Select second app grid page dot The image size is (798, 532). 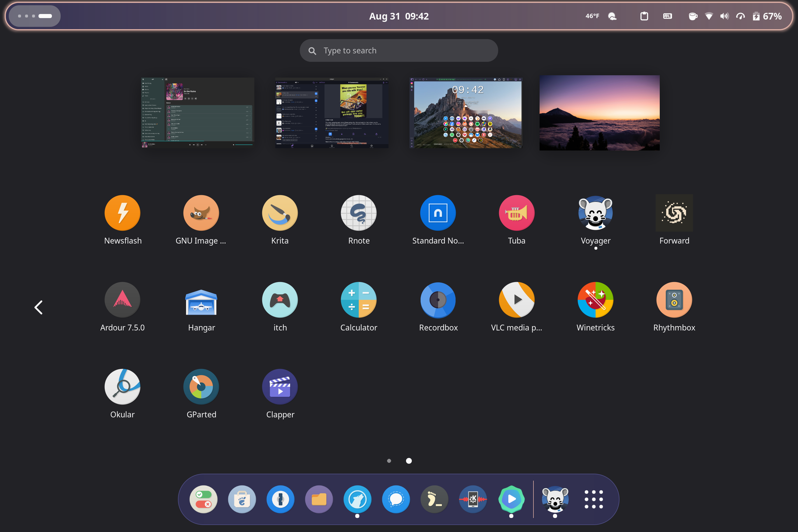pyautogui.click(x=409, y=461)
